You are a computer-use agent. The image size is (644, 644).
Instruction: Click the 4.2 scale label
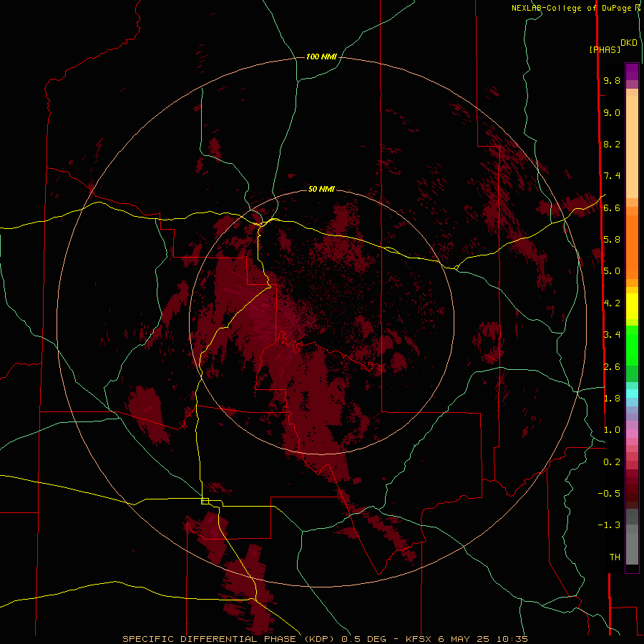[x=612, y=303]
